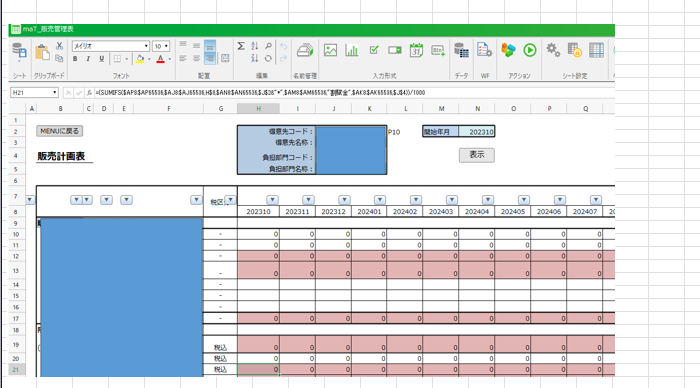Toggle merge cells icon
The height and width of the screenshot is (388, 700).
click(x=225, y=58)
